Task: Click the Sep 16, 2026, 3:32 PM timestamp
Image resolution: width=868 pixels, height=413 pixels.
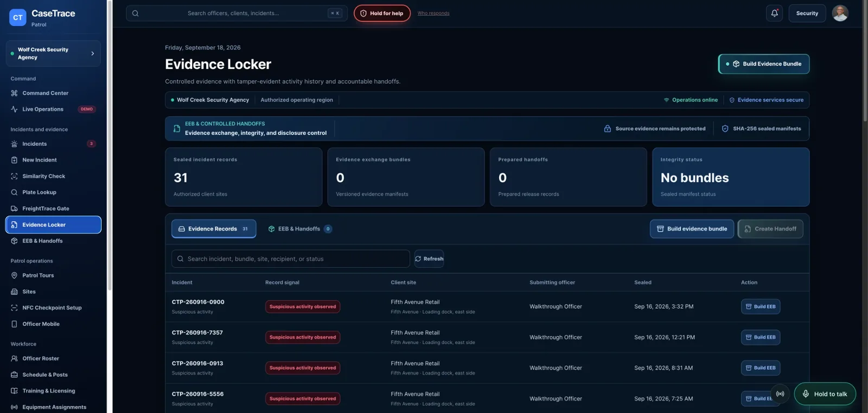Action: (663, 307)
